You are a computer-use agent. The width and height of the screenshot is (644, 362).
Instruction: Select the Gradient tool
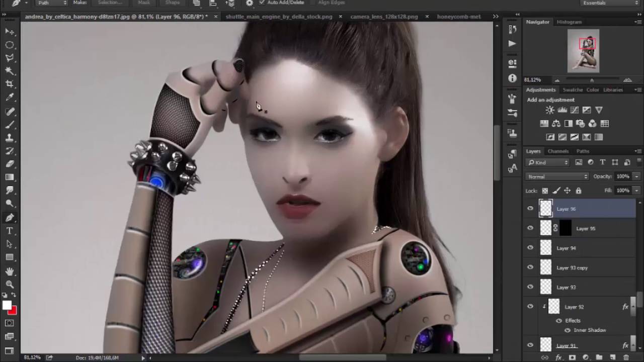point(10,177)
